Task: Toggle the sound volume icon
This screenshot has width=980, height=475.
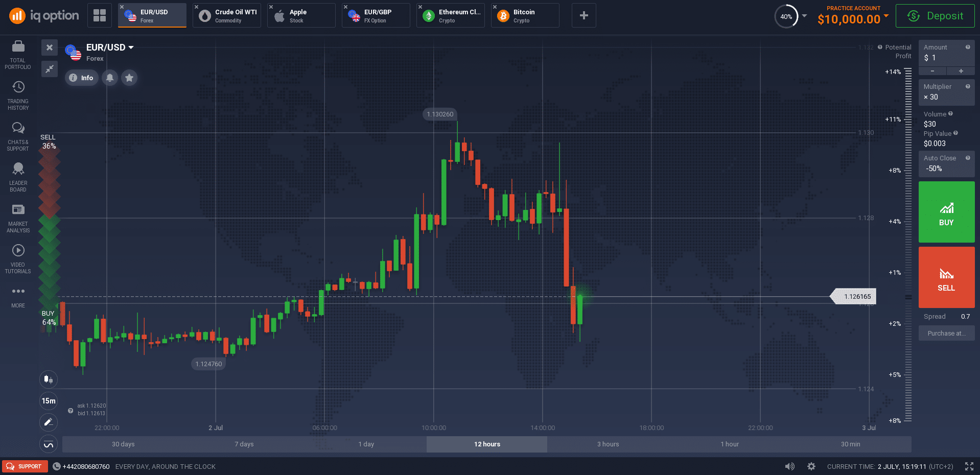Action: [x=789, y=466]
